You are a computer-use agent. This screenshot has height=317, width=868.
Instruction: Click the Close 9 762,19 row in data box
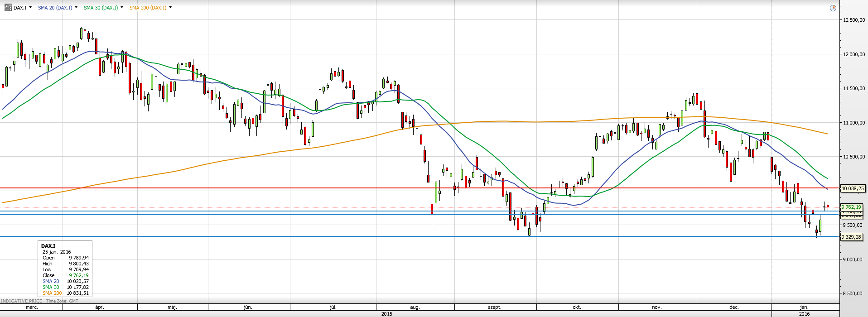point(65,275)
